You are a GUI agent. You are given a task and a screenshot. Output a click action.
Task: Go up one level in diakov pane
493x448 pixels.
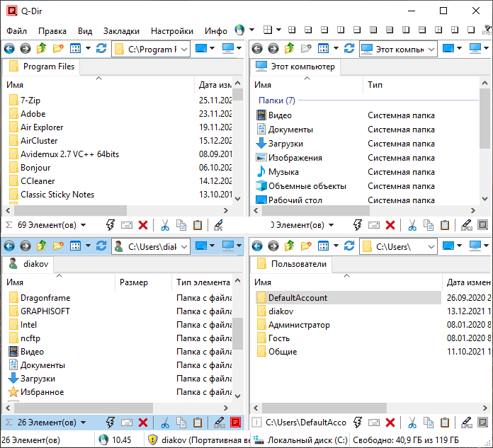click(42, 246)
